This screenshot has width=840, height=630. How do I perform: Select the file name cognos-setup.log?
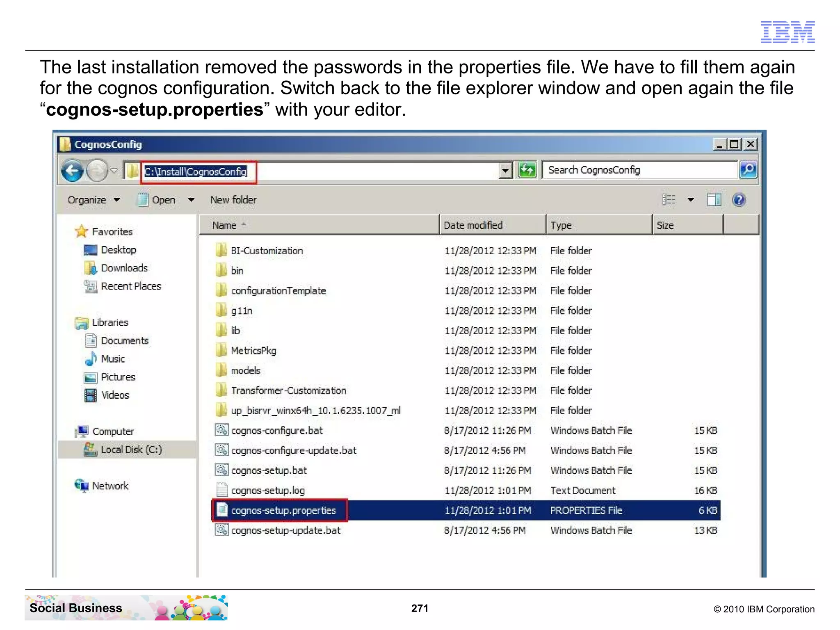coord(268,491)
